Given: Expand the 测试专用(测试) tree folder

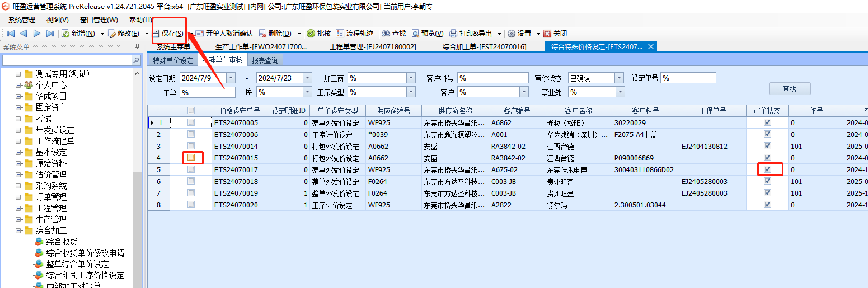Looking at the screenshot, I should (18, 74).
